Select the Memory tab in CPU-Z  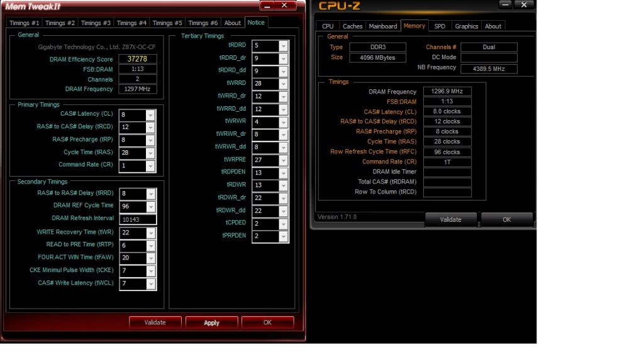click(x=414, y=26)
